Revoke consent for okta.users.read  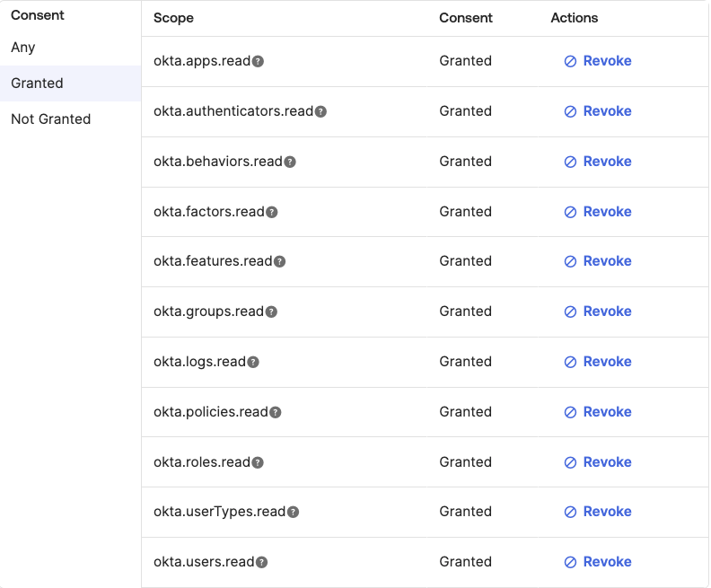pyautogui.click(x=598, y=562)
